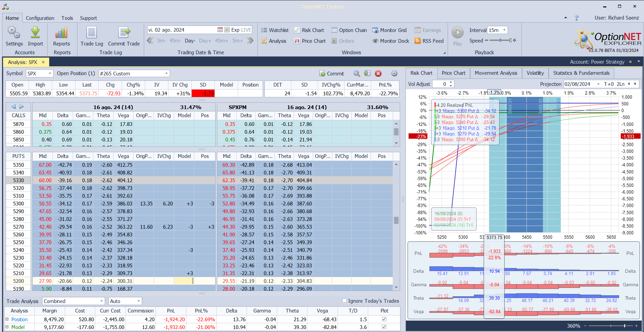Click the Commit button
Screen dimensions: 644x332
332,73
